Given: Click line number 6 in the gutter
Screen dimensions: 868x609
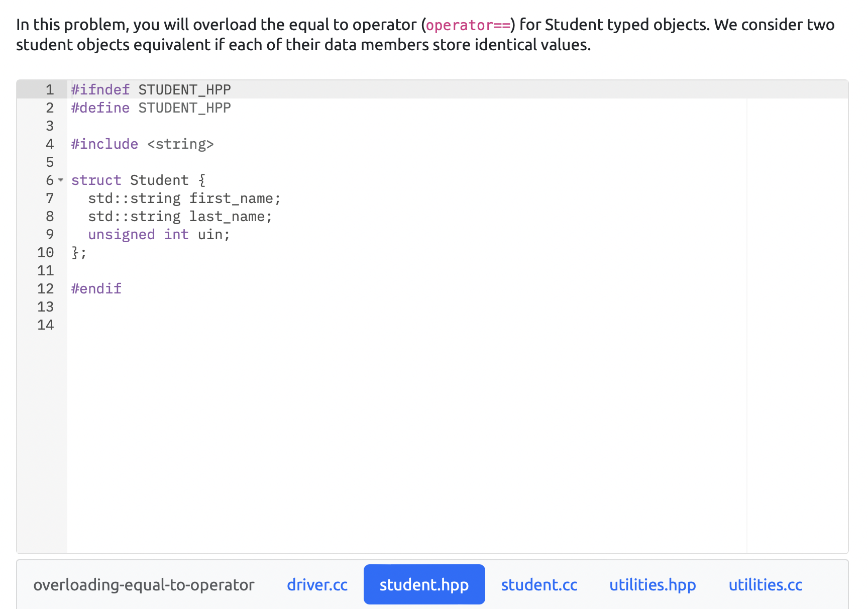Looking at the screenshot, I should pos(49,180).
